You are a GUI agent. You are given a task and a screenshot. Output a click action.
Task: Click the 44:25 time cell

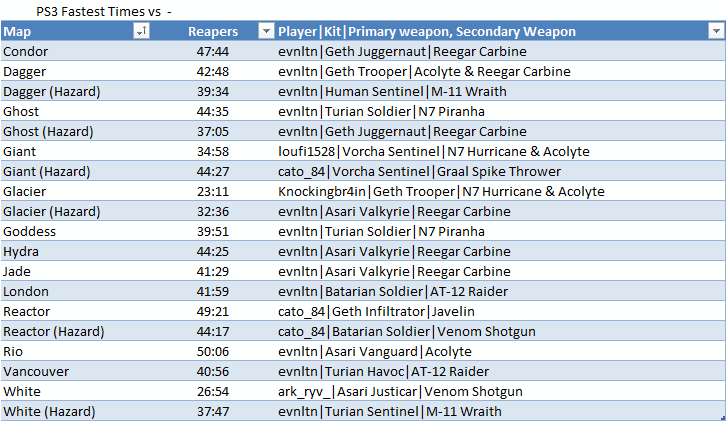pyautogui.click(x=213, y=251)
